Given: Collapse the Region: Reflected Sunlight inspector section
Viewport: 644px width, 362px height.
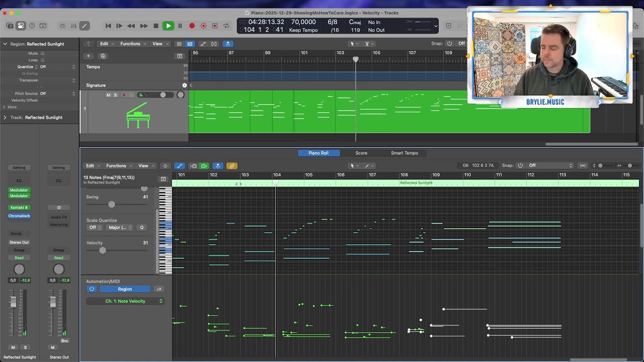Looking at the screenshot, I should tap(5, 44).
